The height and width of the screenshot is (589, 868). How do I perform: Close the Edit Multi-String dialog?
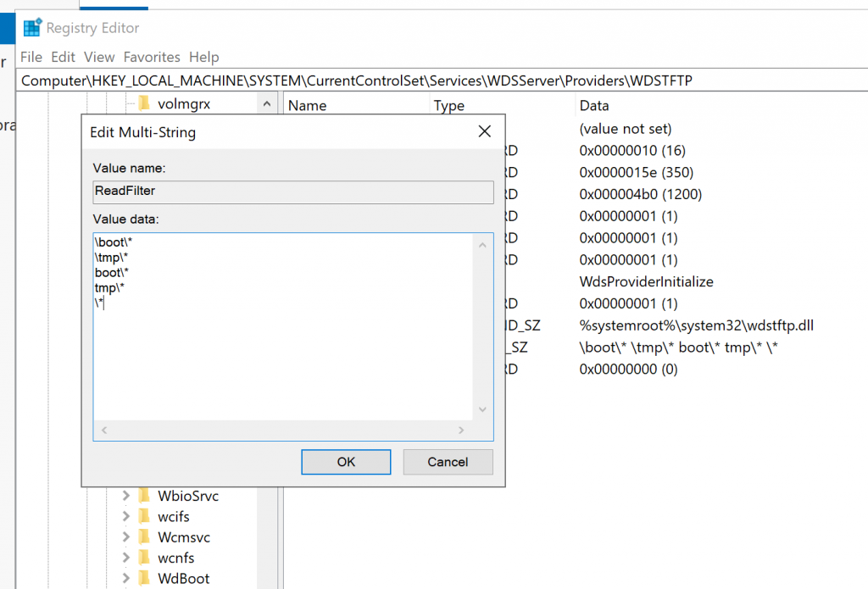[x=484, y=131]
